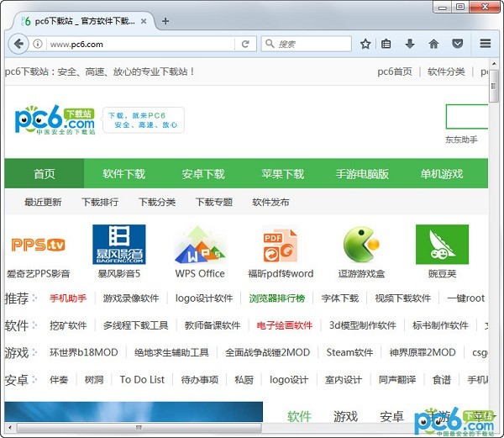Open the 手游电脑版 navigation tab
This screenshot has width=504, height=438.
[362, 174]
